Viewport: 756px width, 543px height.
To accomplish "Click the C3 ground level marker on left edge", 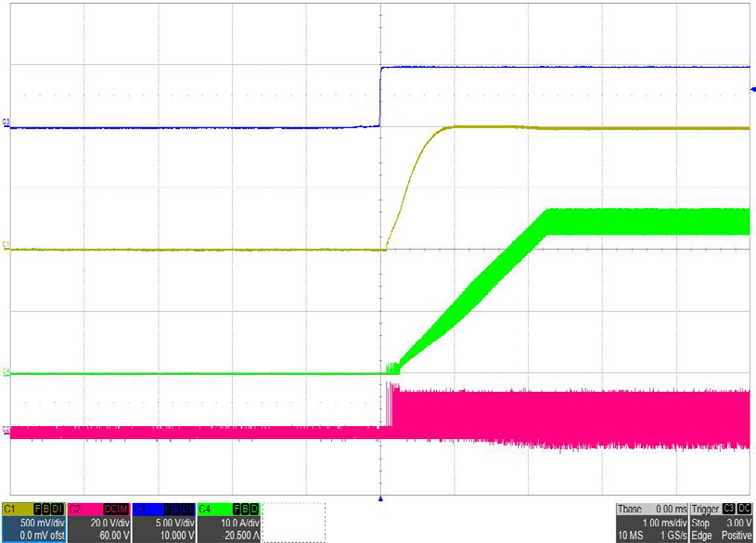I will point(6,122).
